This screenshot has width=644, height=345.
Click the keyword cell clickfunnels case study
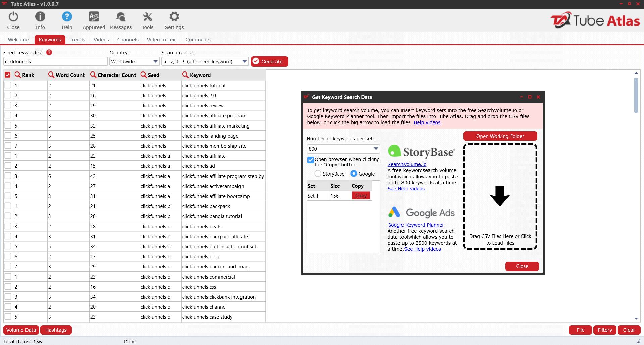point(223,317)
